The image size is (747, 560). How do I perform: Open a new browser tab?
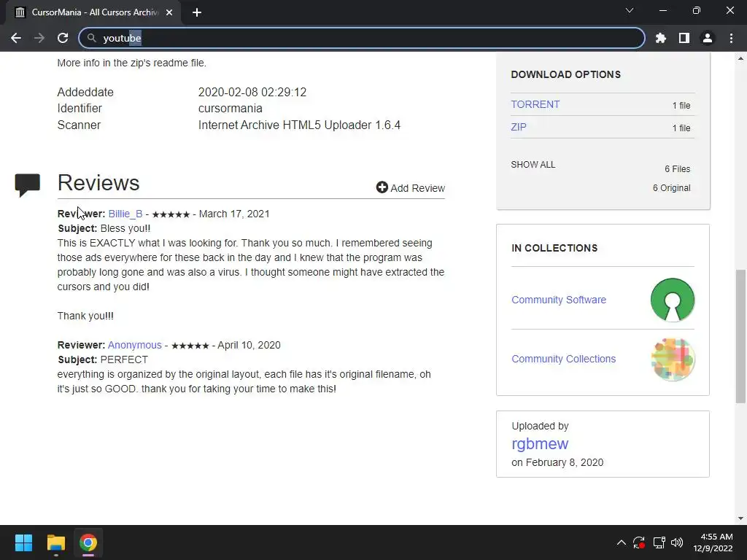pyautogui.click(x=197, y=12)
